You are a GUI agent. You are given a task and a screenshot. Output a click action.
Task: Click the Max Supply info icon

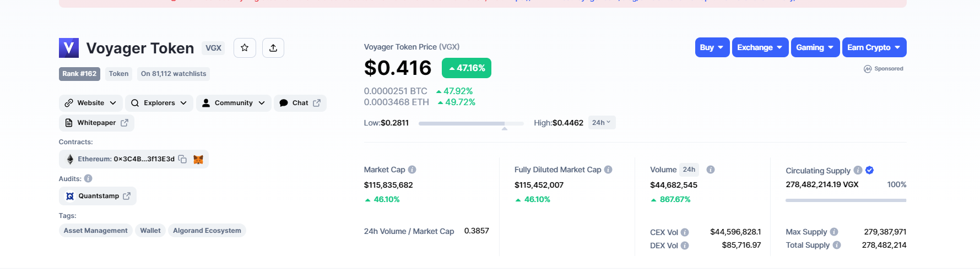click(x=834, y=232)
